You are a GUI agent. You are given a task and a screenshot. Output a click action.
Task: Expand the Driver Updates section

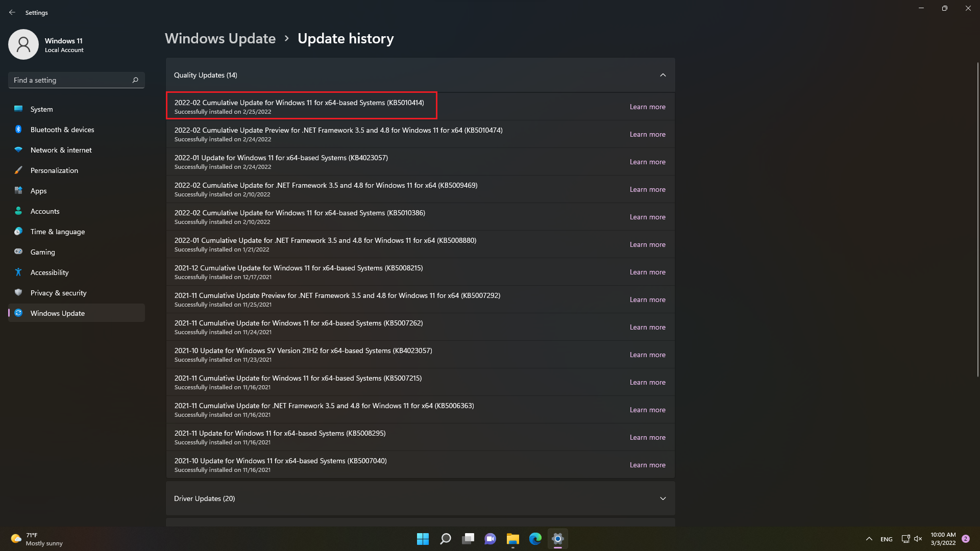click(x=663, y=498)
